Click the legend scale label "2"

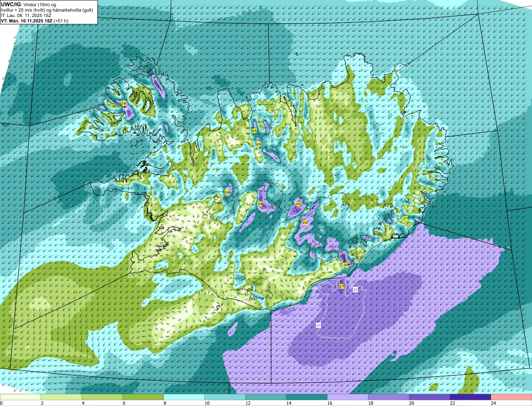[x=42, y=403]
